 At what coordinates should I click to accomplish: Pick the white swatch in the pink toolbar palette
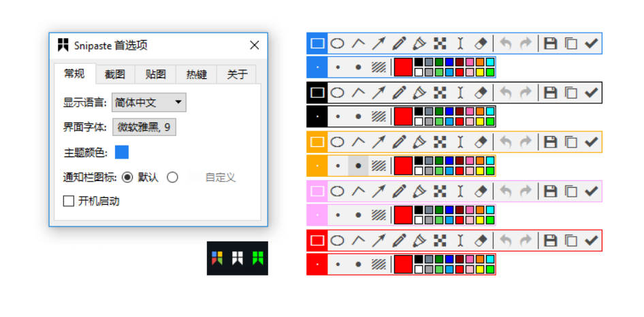[419, 220]
